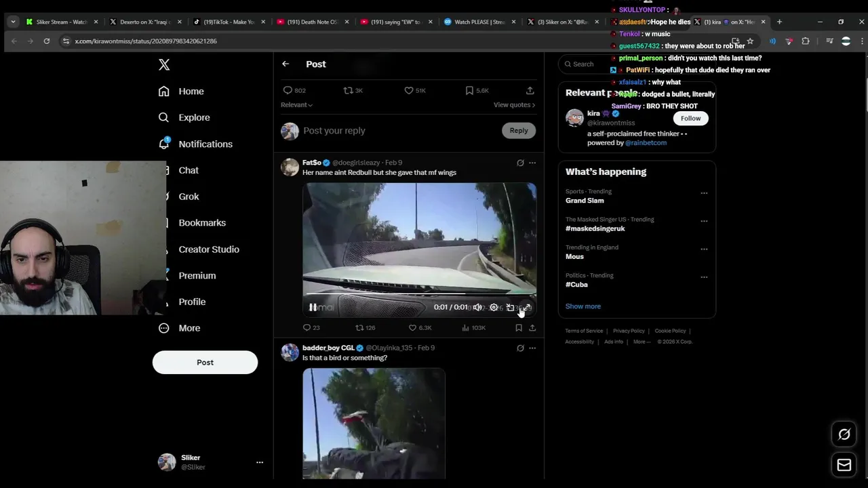Click the Grok icon on badder_boy CGL's reply
The height and width of the screenshot is (488, 868).
(520, 348)
